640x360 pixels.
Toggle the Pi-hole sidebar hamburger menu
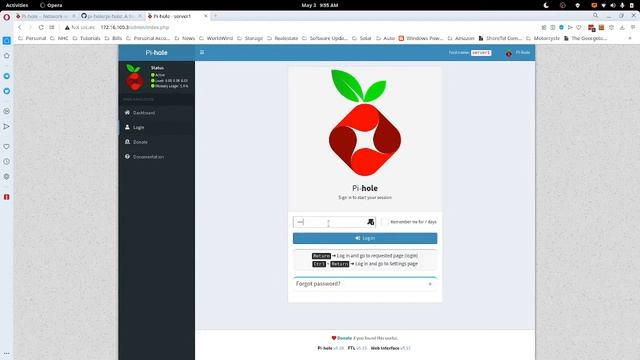202,52
